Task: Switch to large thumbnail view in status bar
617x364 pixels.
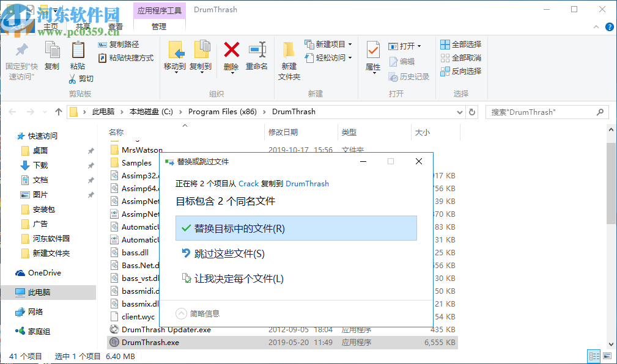Action: (607, 356)
